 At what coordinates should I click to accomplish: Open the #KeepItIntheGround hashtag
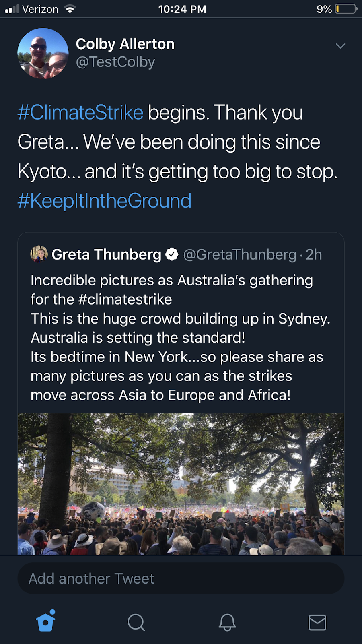(x=105, y=201)
